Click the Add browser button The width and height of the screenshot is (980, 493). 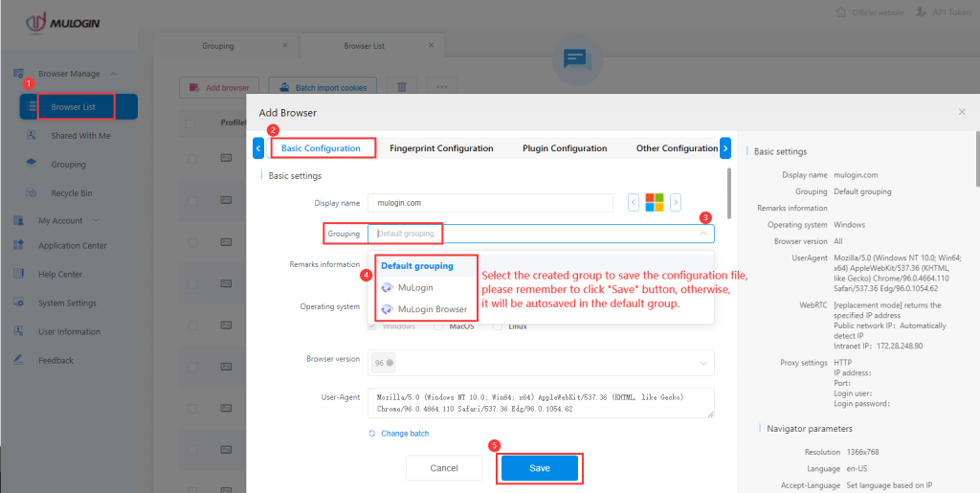pyautogui.click(x=219, y=87)
